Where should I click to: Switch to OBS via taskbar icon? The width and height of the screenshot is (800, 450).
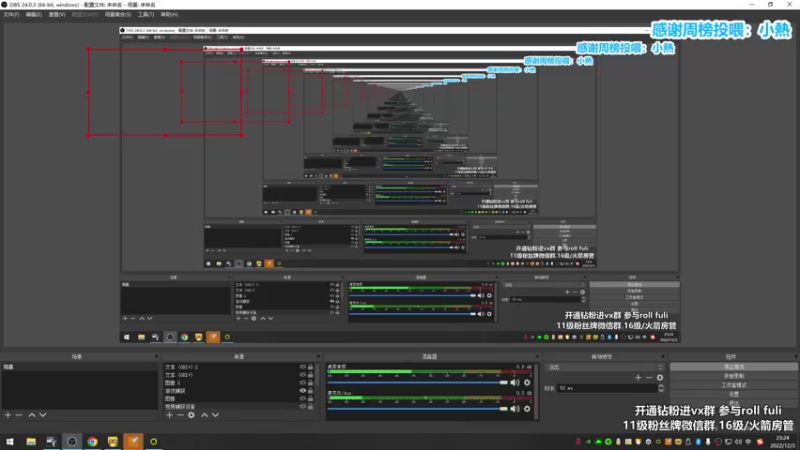click(x=72, y=441)
